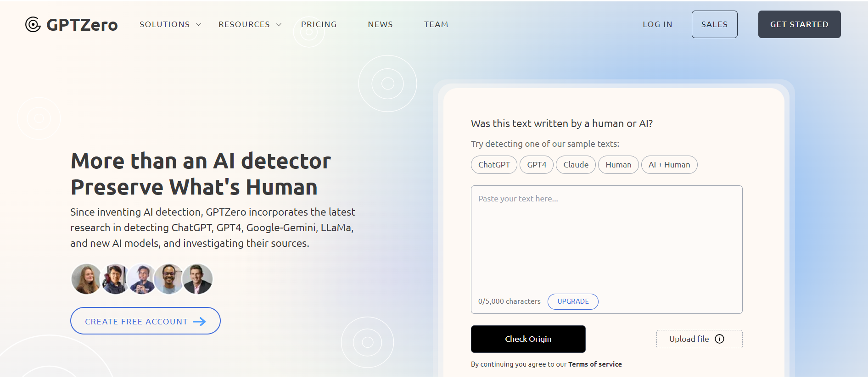Open the News page
The height and width of the screenshot is (379, 868).
pyautogui.click(x=380, y=24)
